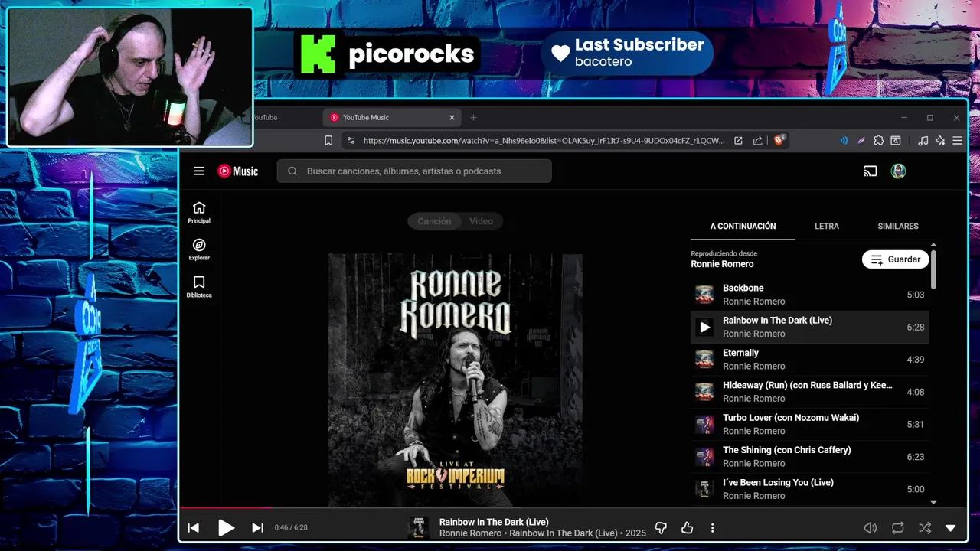Click Ronnie Romero link in player bar

click(x=470, y=533)
